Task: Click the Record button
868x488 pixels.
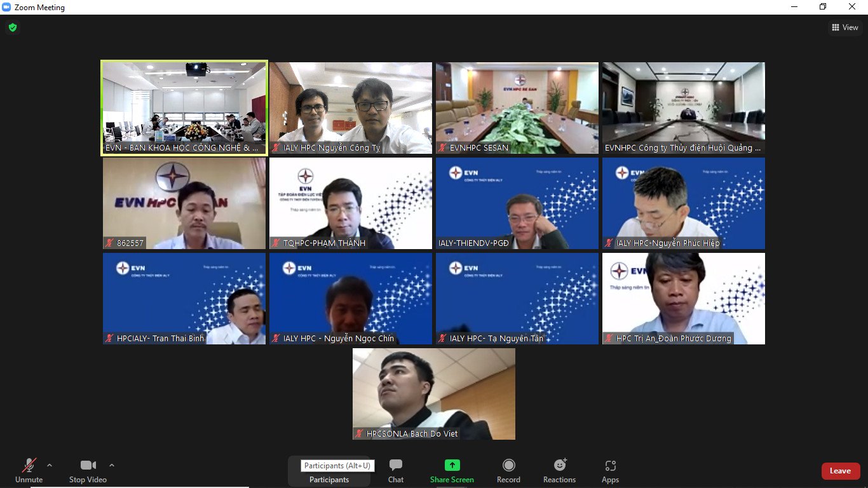Action: [508, 471]
